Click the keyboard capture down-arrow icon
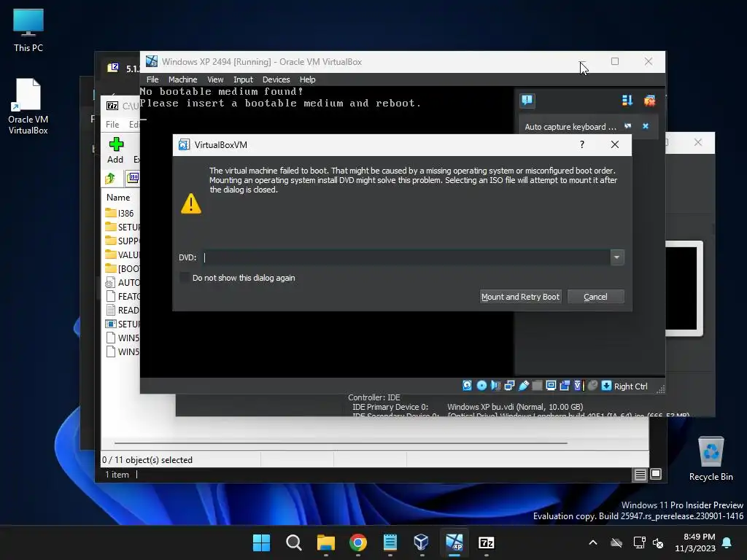 606,385
